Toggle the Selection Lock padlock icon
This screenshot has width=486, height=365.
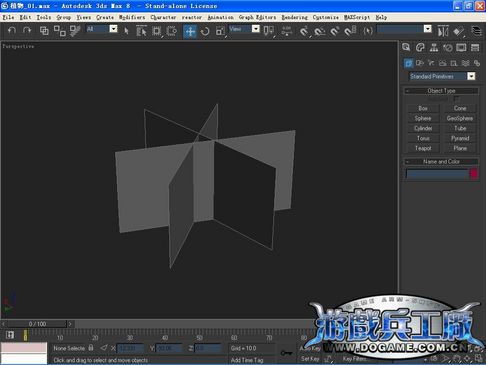91,348
